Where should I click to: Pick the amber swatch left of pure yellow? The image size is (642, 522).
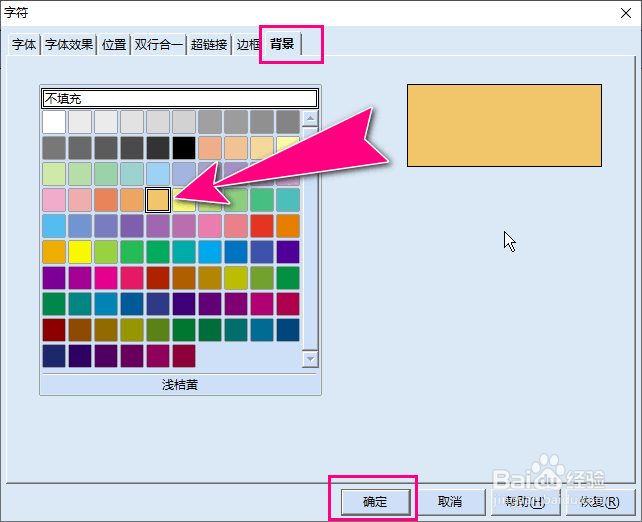tap(54, 252)
